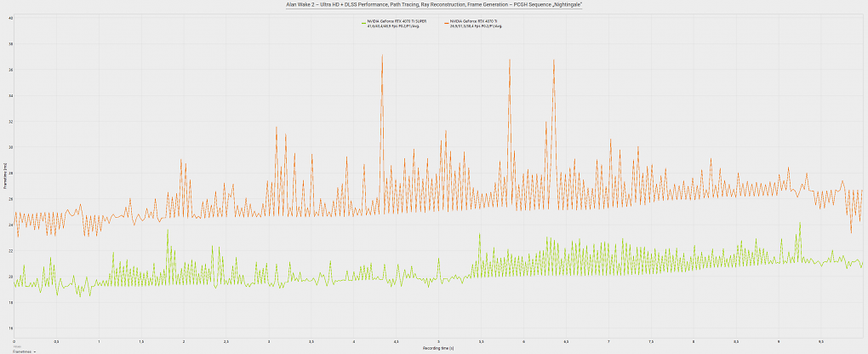
Task: Click the 5,5 tick on the time axis
Action: [x=481, y=342]
